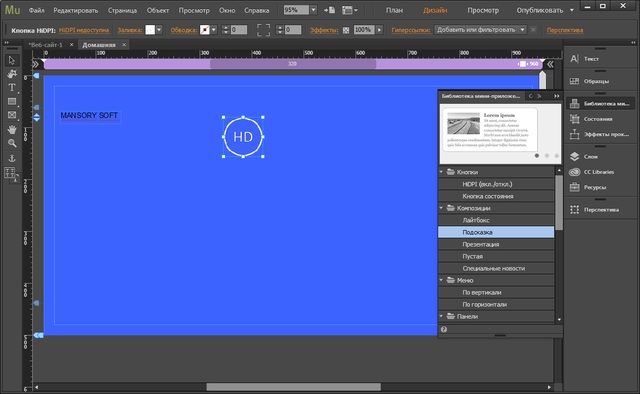Click the HiDPI недоступна link
The height and width of the screenshot is (394, 640).
(84, 30)
